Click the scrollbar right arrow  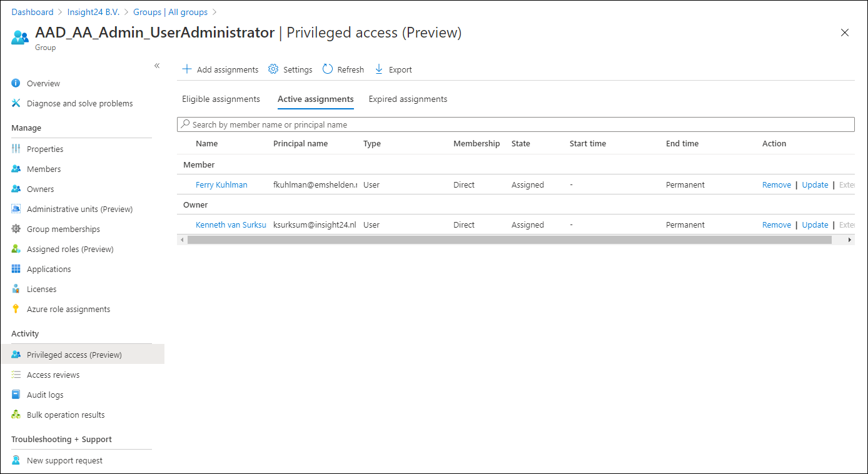click(850, 240)
